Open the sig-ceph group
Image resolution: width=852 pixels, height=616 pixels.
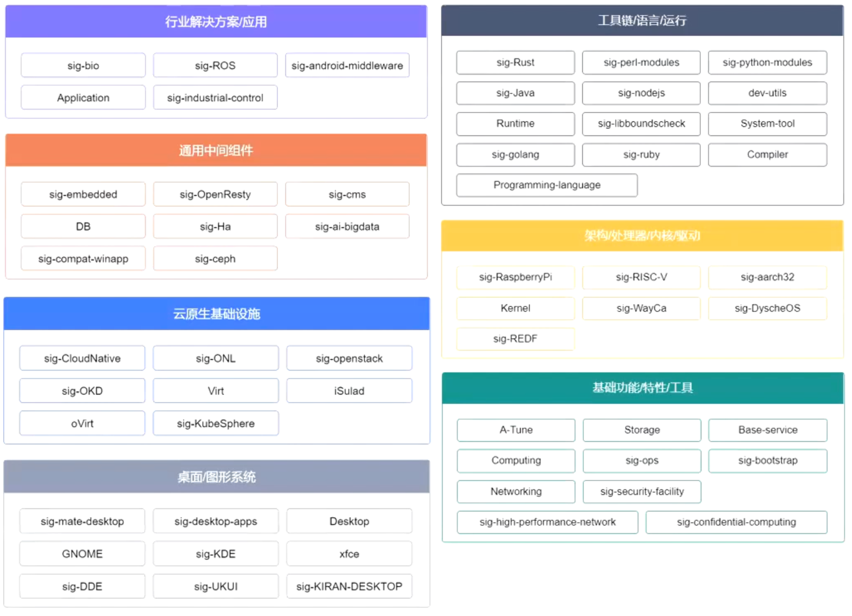click(x=215, y=259)
